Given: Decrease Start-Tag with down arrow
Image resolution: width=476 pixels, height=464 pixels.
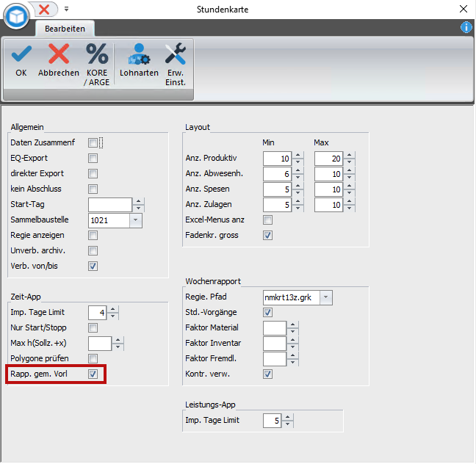Looking at the screenshot, I should tap(138, 209).
